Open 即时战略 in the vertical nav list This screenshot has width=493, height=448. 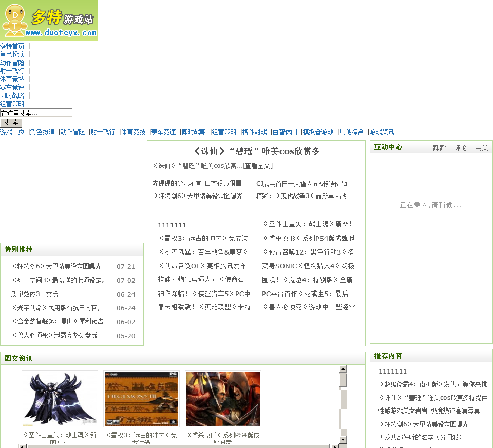click(12, 95)
